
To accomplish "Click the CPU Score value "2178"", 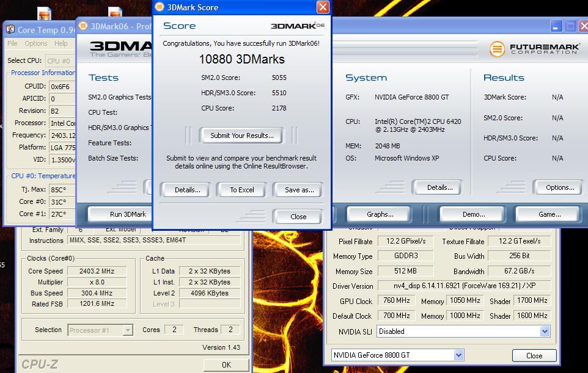I will [279, 108].
